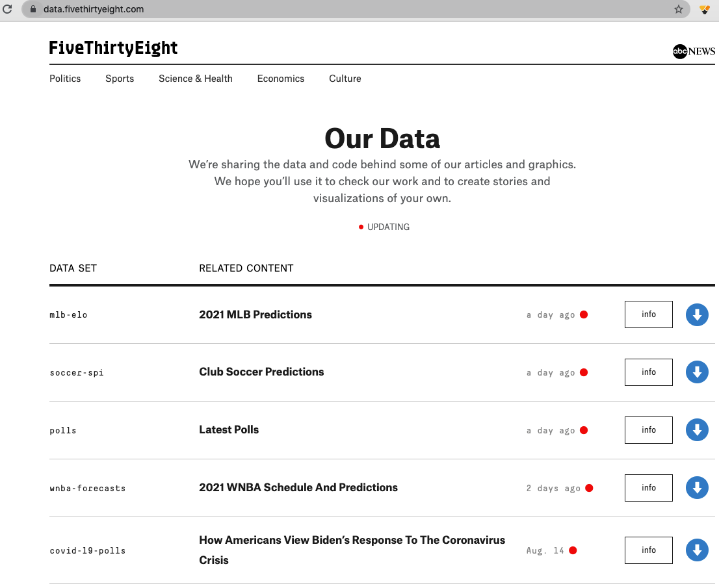Open the Politics section

click(65, 79)
